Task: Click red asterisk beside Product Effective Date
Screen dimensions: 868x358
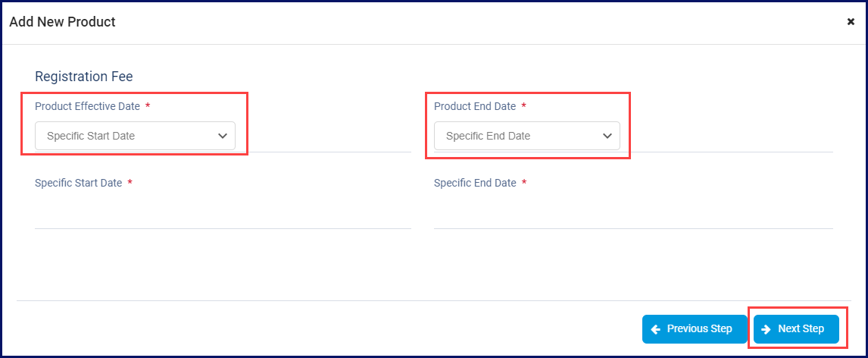Action: [148, 106]
